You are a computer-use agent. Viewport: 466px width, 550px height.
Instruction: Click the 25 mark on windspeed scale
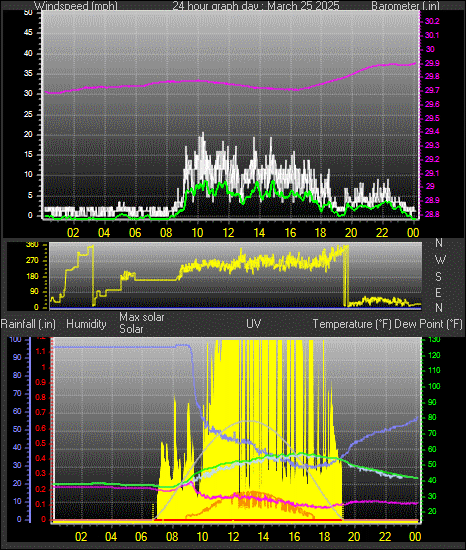coord(28,114)
